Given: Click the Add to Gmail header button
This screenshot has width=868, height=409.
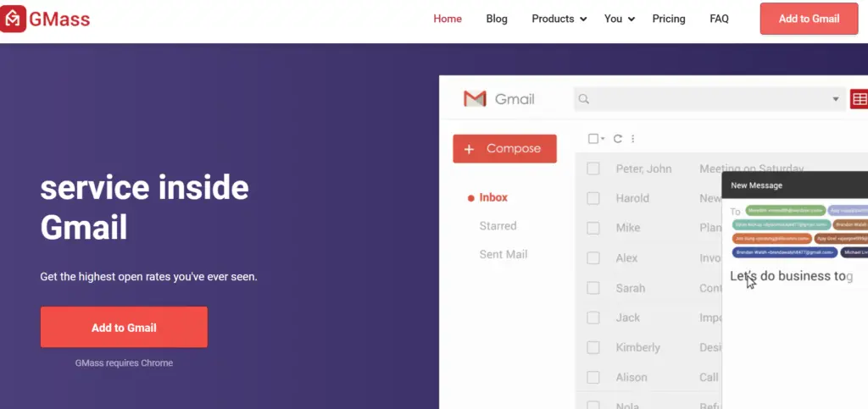Looking at the screenshot, I should [809, 19].
